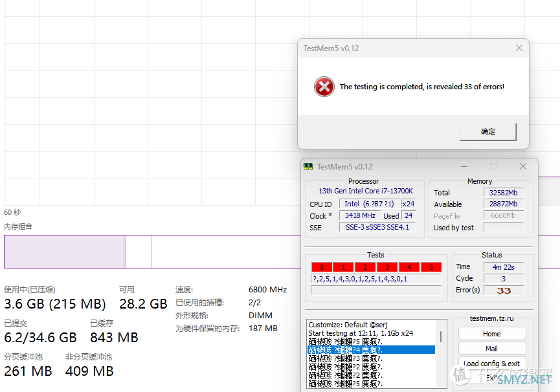Screen dimensions: 560x392
Task: Click processor name 13th Gen Intel Core i7-13700K
Action: (x=366, y=191)
